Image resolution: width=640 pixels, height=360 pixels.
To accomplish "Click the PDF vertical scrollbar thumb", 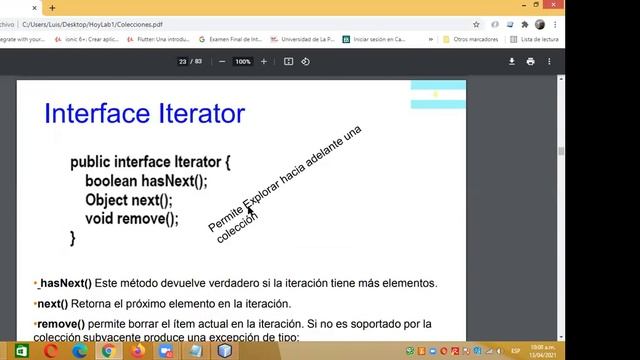I will point(561,151).
